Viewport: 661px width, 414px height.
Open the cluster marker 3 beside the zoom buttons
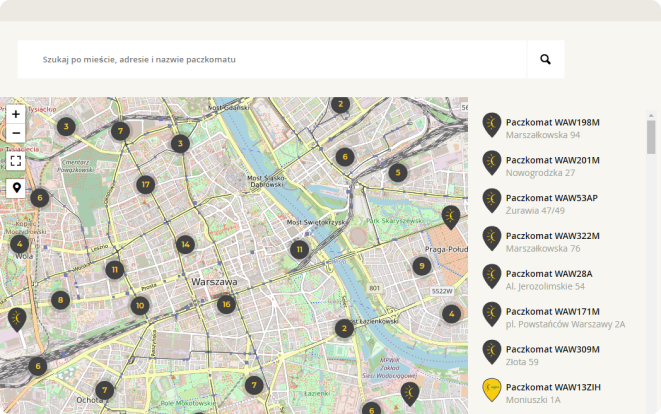66,126
